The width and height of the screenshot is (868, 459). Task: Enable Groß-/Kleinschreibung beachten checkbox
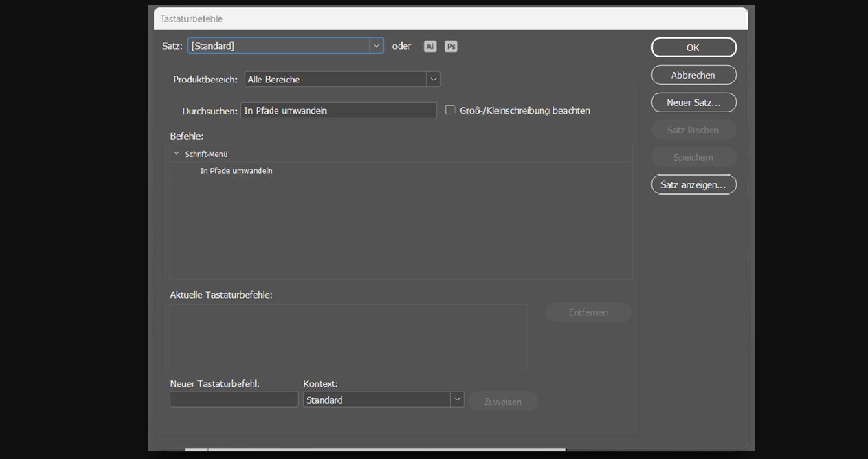click(450, 110)
